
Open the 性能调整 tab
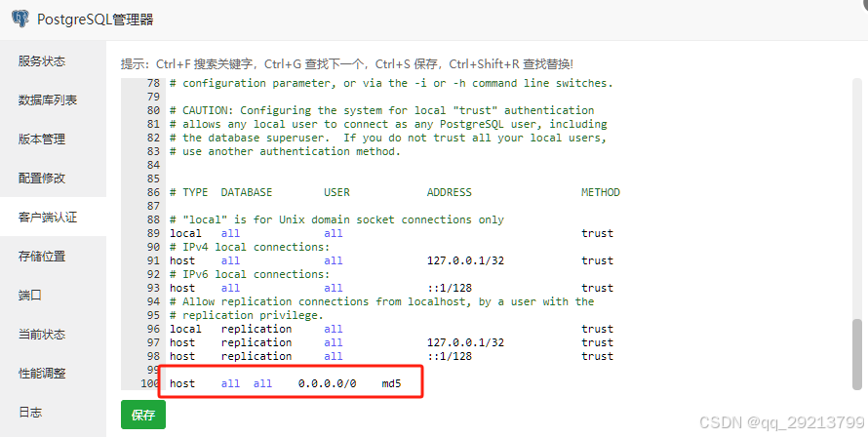coord(42,374)
